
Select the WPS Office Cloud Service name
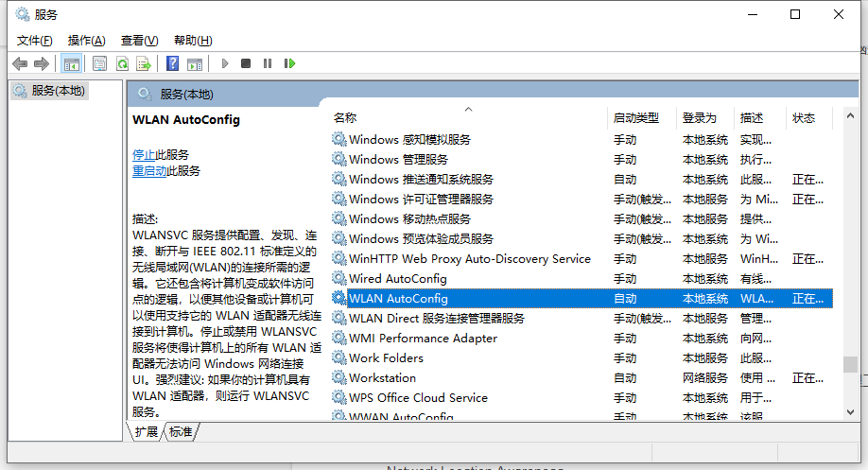[419, 398]
